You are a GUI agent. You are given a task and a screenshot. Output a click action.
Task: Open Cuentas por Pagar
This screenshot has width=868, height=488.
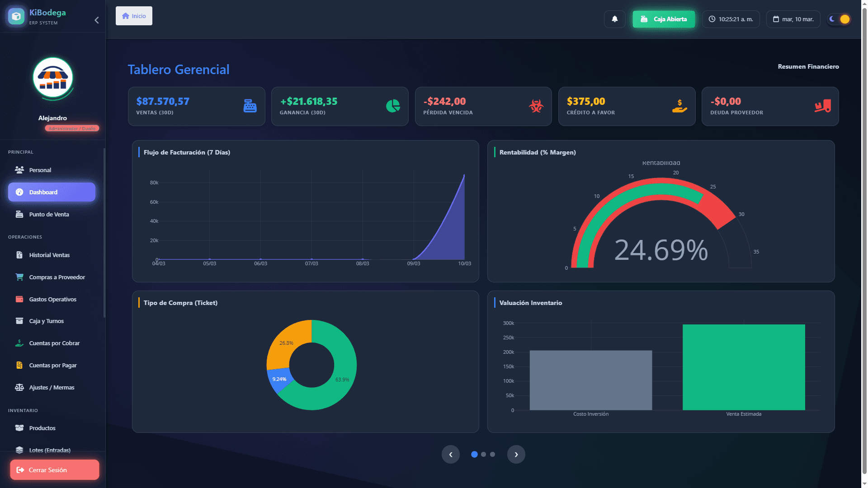click(53, 365)
